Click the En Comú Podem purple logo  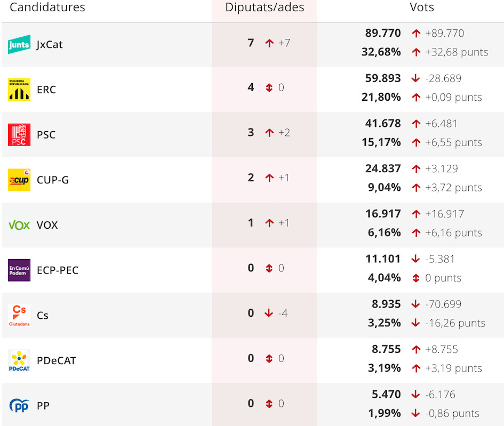pos(19,270)
